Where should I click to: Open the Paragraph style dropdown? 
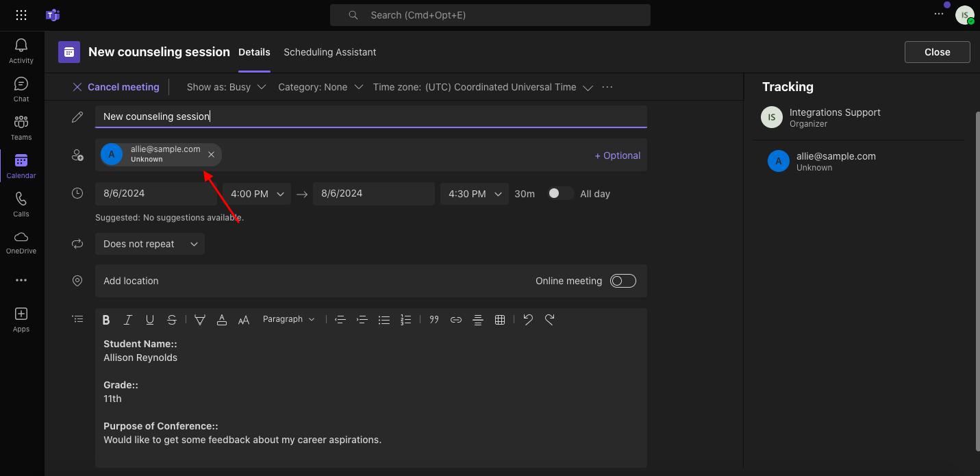point(288,320)
